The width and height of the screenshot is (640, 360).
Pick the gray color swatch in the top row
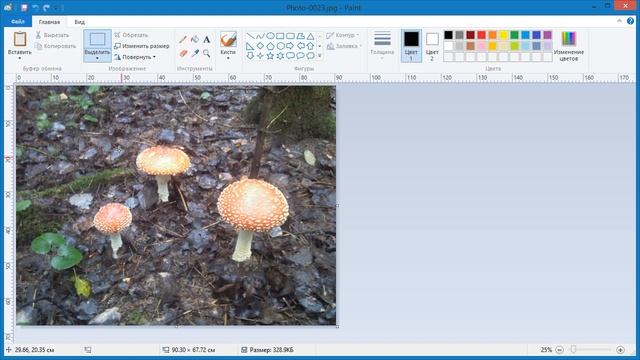tap(460, 35)
